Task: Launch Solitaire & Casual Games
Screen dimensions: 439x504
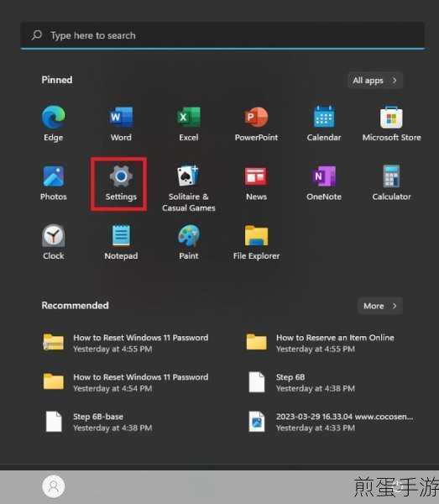Action: tap(189, 188)
